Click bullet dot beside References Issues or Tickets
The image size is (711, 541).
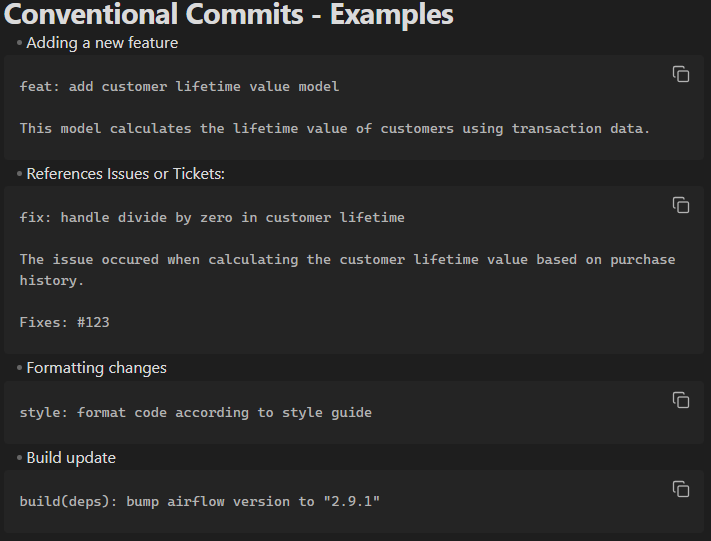[x=19, y=174]
